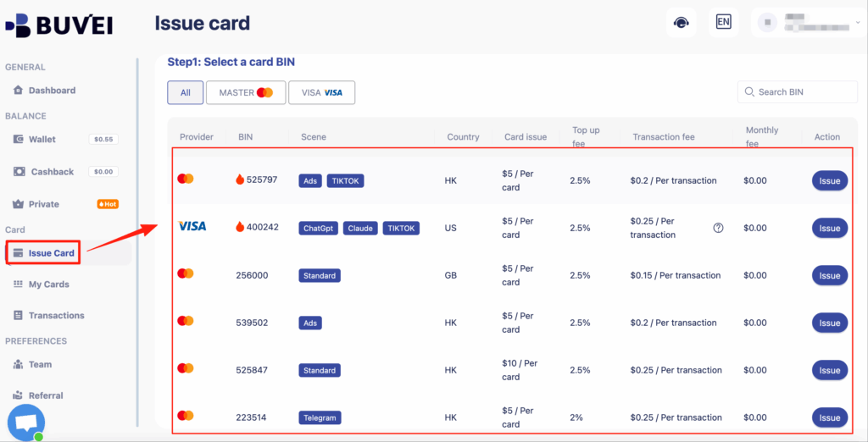
Task: Open Private section marked Hot
Action: click(44, 204)
